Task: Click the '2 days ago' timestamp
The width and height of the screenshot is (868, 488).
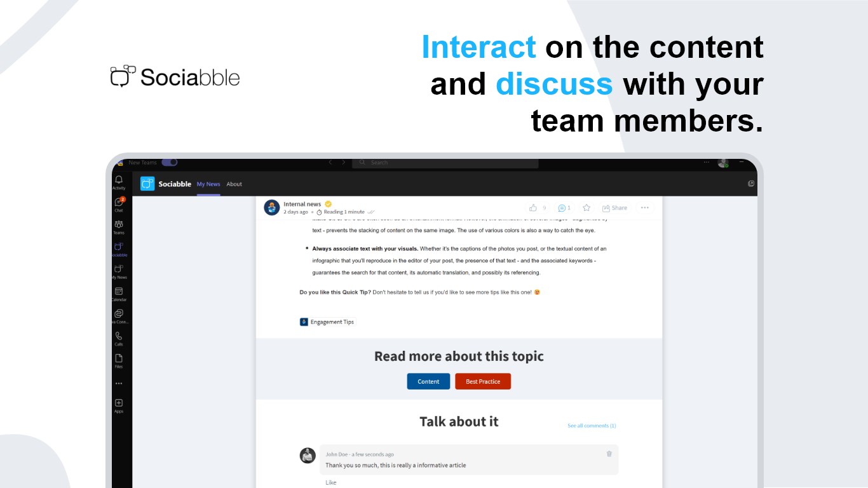Action: coord(295,212)
